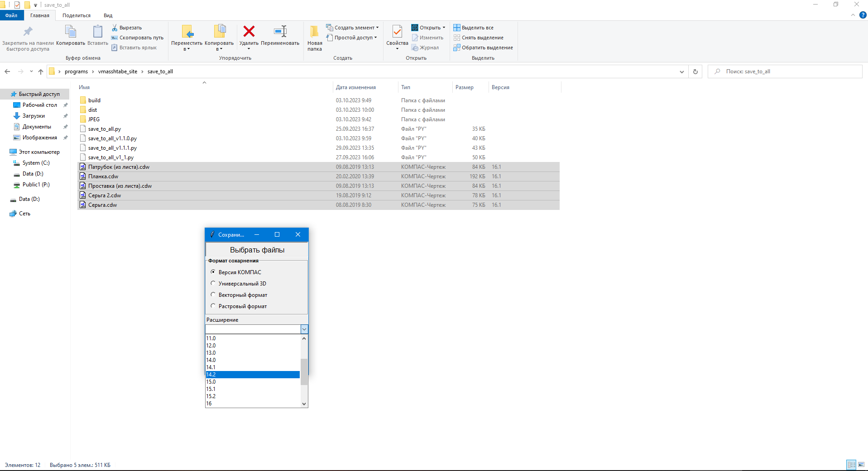Image resolution: width=868 pixels, height=471 pixels.
Task: Navigate to vmasshtabe_site in the address bar
Action: point(118,71)
